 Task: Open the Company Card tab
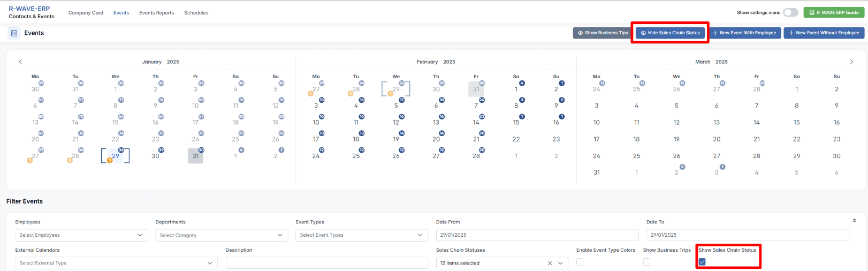pos(86,13)
